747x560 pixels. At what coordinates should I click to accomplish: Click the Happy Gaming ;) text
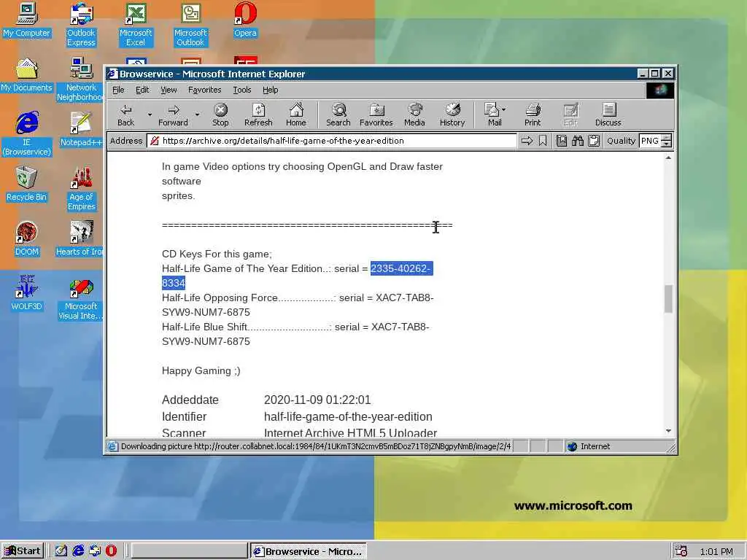point(201,370)
